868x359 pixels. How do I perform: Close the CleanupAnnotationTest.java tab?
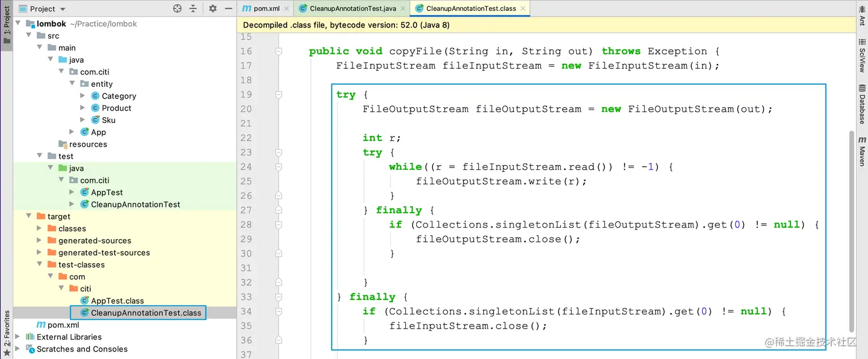[x=403, y=9]
